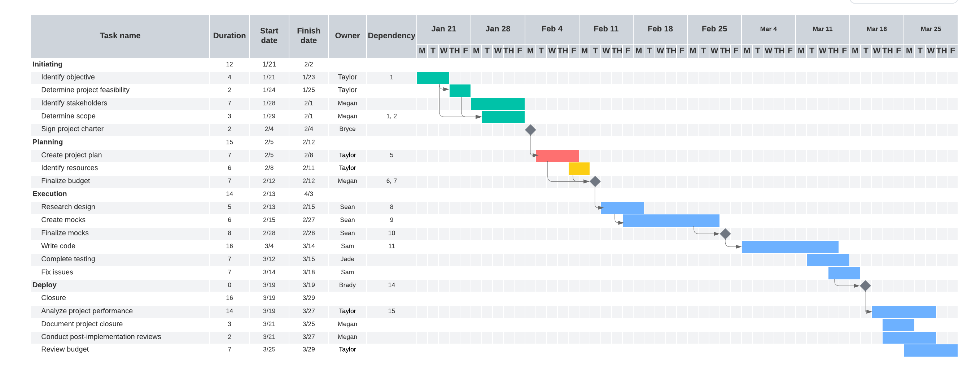Image resolution: width=980 pixels, height=379 pixels.
Task: Select the Mar 25 week header
Action: click(930, 29)
